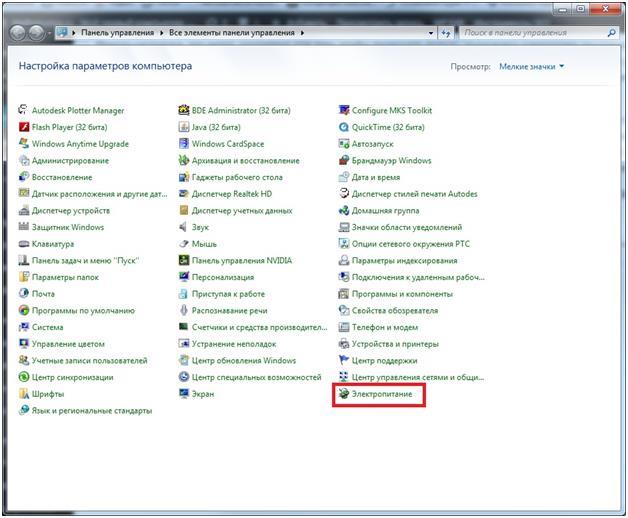Screen dimensions: 628x518
Task: Open the Windows CardSpace icon
Action: [183, 143]
